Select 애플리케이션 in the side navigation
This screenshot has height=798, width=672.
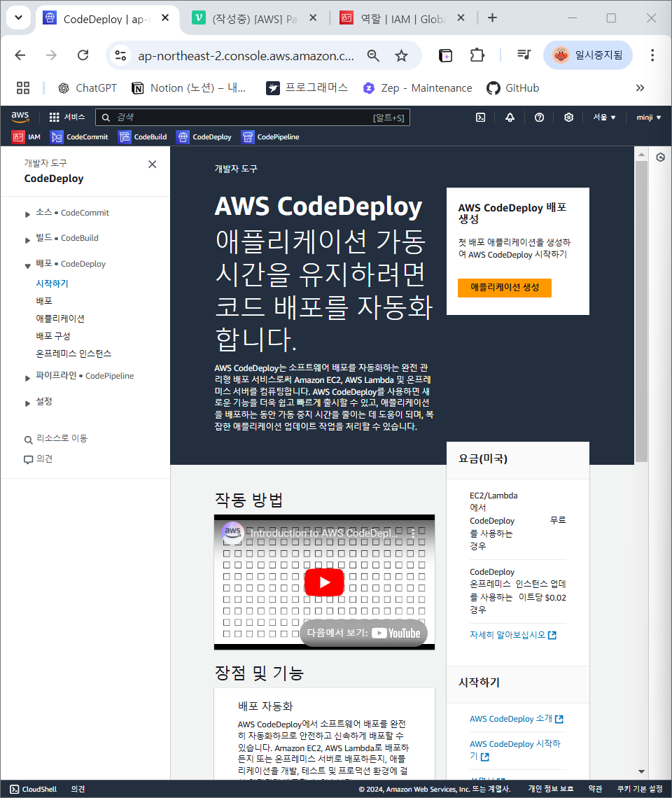pos(60,318)
